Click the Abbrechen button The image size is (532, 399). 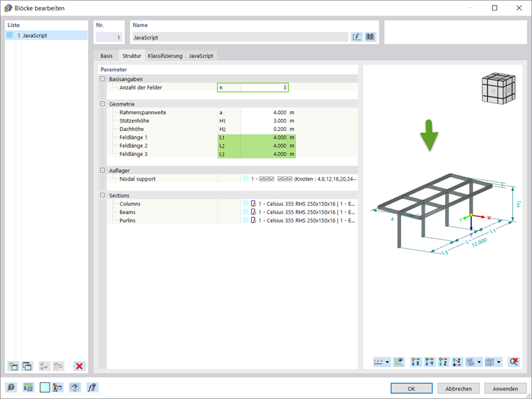click(458, 388)
